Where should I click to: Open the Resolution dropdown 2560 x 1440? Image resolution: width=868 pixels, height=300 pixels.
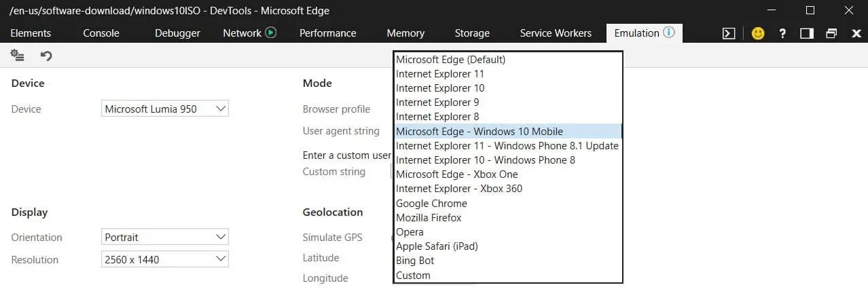(x=165, y=259)
